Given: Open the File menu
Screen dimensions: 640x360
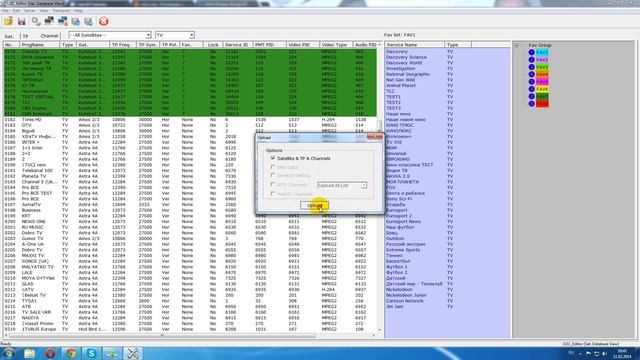Looking at the screenshot, I should pos(5,10).
